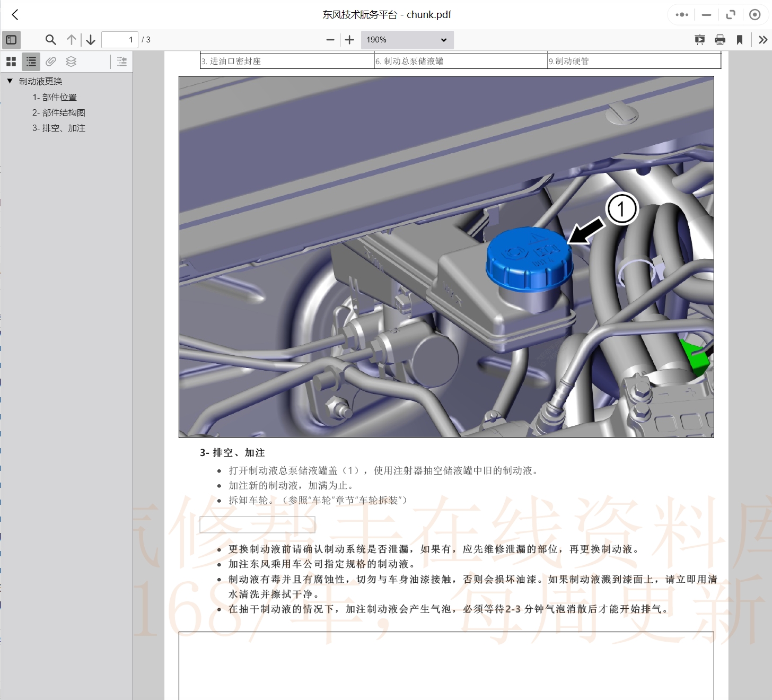Show attachments panel
Viewport: 772px width, 700px height.
click(51, 62)
